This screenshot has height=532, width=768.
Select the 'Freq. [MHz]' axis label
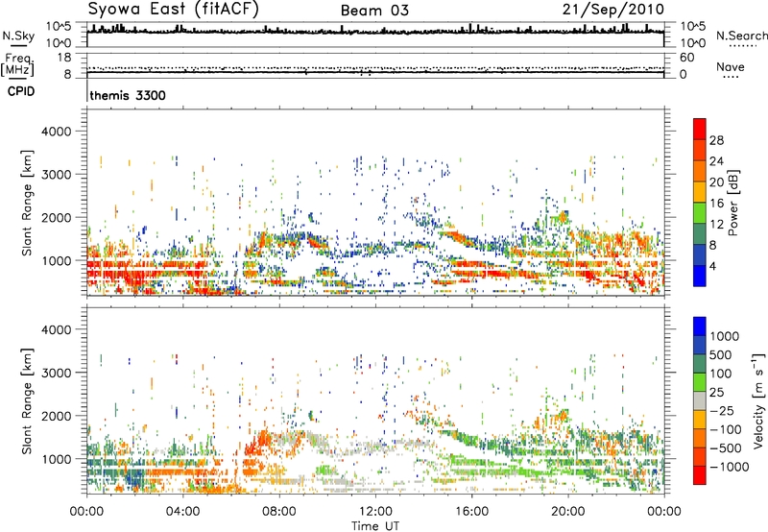coord(17,64)
